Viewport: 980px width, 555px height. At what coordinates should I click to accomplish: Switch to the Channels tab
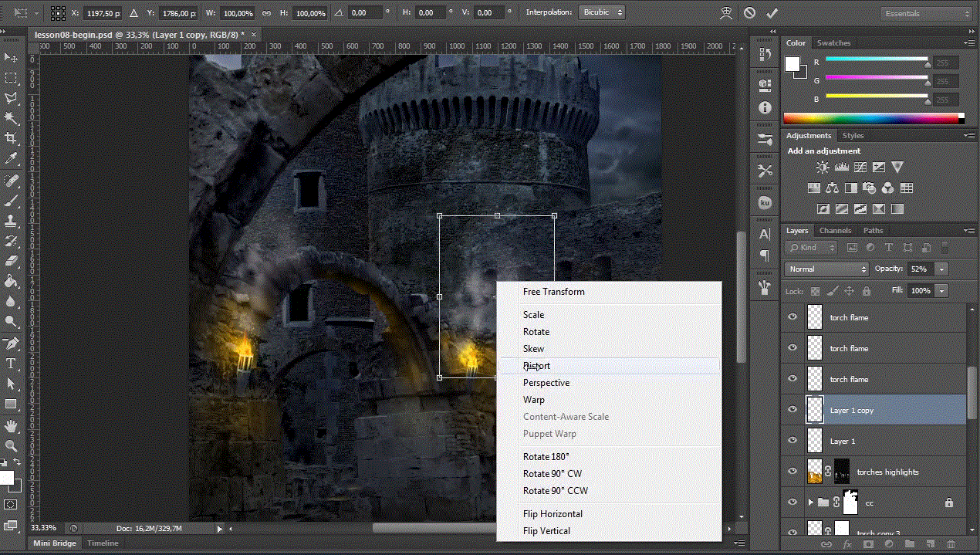pyautogui.click(x=835, y=231)
